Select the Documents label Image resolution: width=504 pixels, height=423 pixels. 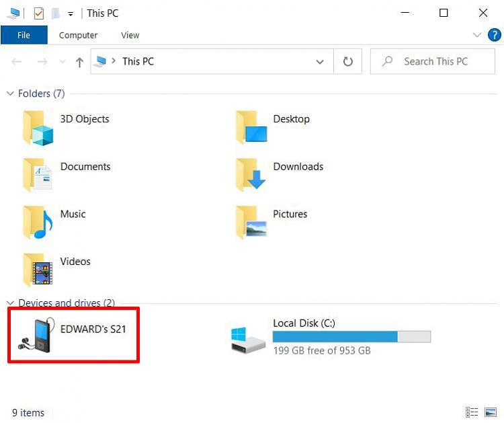pyautogui.click(x=85, y=166)
